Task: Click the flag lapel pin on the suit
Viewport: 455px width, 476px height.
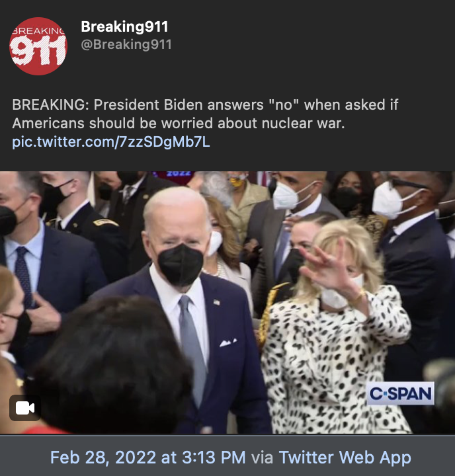Action: pos(216,302)
